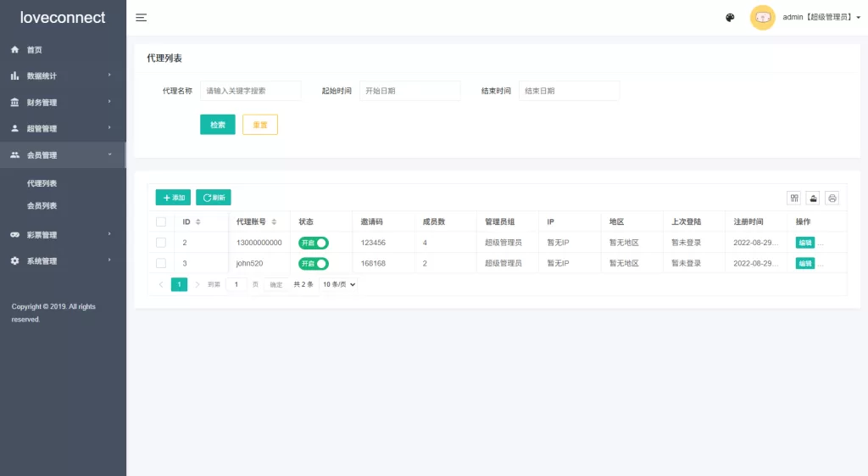Toggle 开启 status switch for john520
This screenshot has height=476, width=868.
click(x=314, y=264)
